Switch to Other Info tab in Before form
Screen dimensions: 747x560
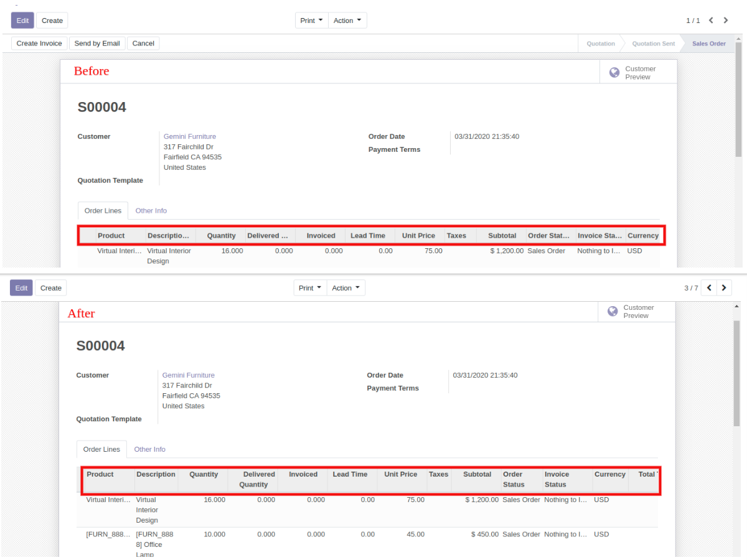[151, 211]
